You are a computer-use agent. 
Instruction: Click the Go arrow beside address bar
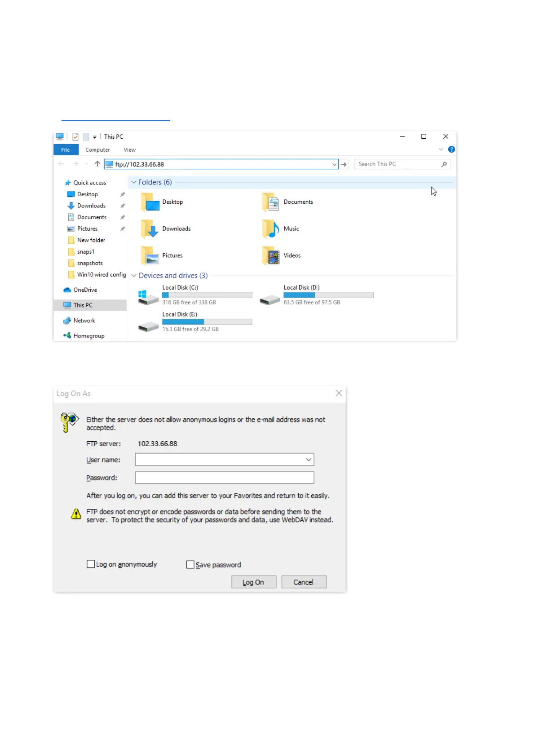coord(344,165)
